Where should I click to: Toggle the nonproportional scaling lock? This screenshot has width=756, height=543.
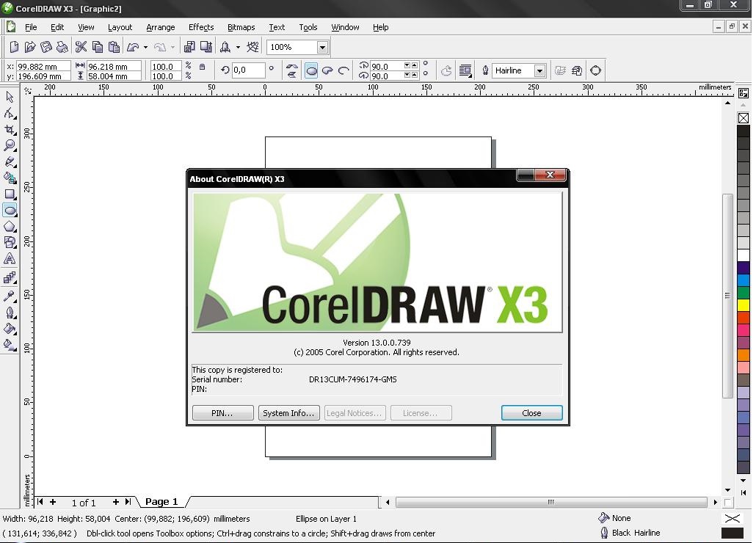click(203, 67)
